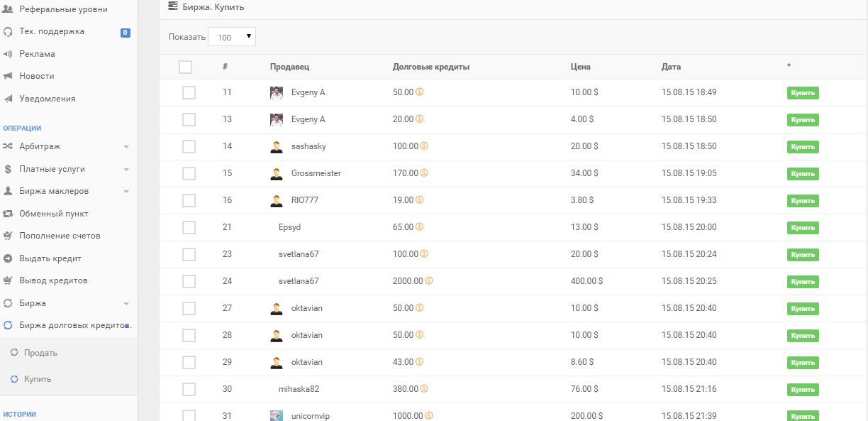
Task: Click the Пополнение счетов basket icon
Action: pyautogui.click(x=8, y=236)
